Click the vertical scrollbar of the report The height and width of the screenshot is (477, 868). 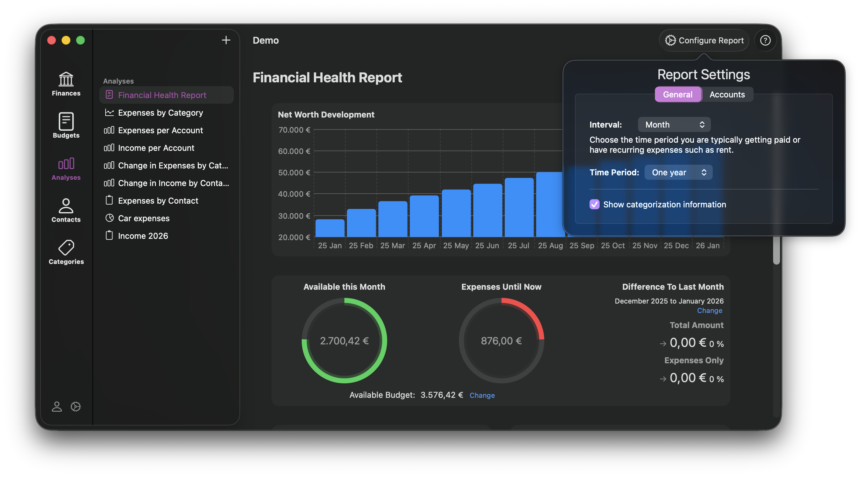pos(776,250)
